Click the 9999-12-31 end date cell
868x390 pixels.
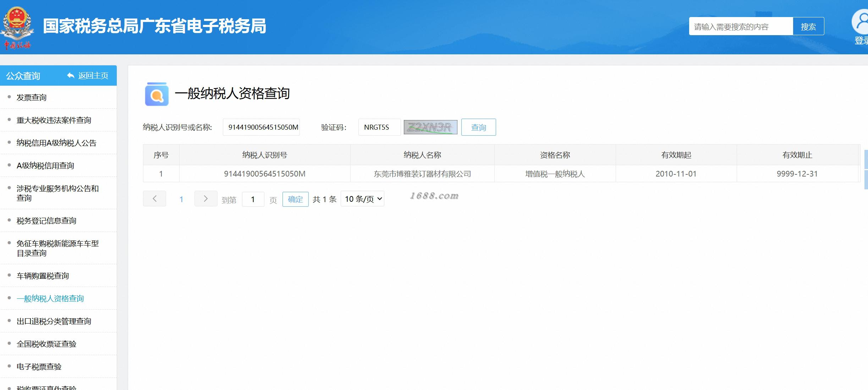(x=797, y=174)
